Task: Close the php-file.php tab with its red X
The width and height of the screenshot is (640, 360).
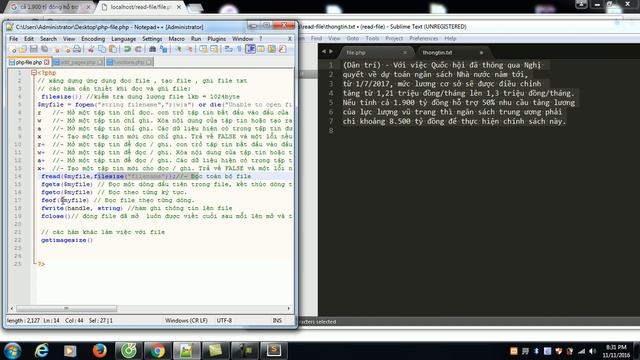Action: (47, 62)
